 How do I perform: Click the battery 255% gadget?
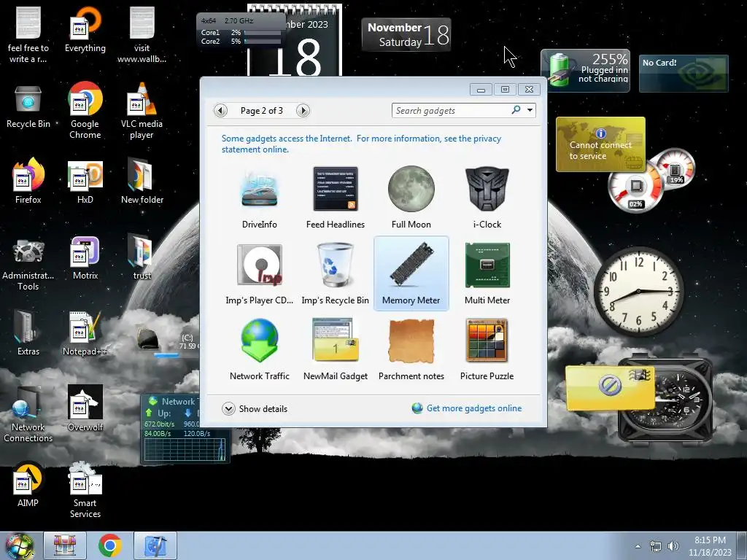(586, 71)
